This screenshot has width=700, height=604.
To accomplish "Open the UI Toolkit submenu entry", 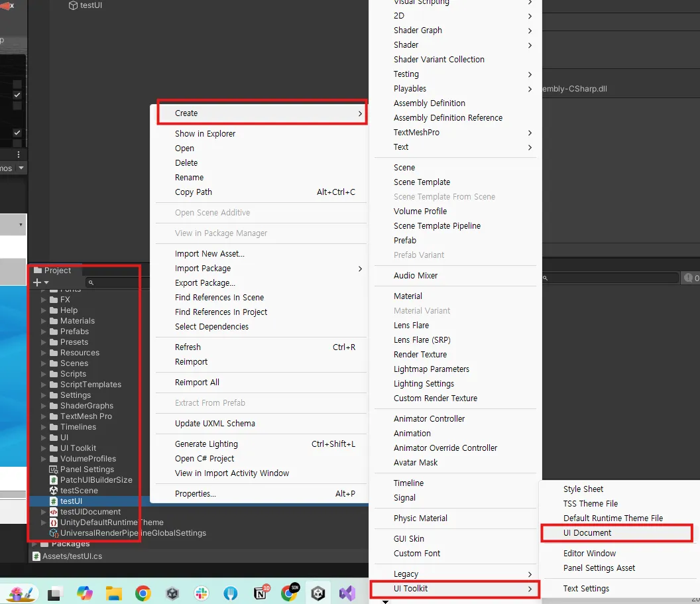I will click(x=455, y=589).
